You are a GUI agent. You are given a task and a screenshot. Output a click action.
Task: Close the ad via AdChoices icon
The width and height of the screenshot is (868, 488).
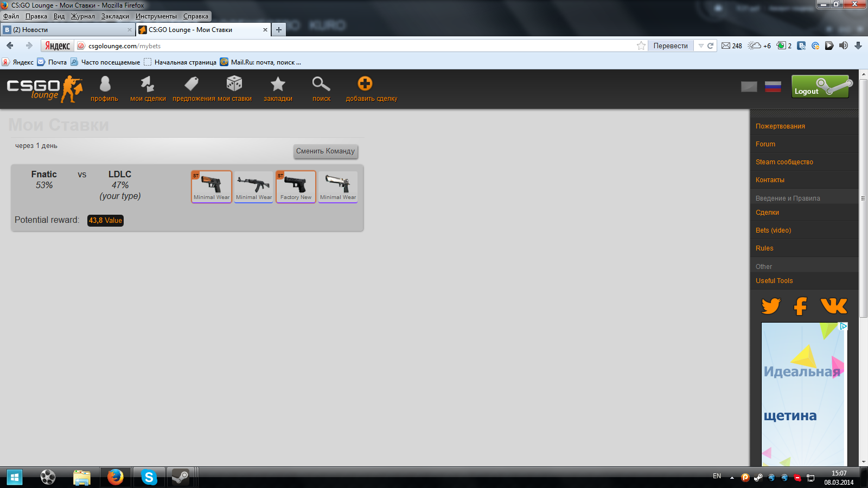click(x=844, y=326)
